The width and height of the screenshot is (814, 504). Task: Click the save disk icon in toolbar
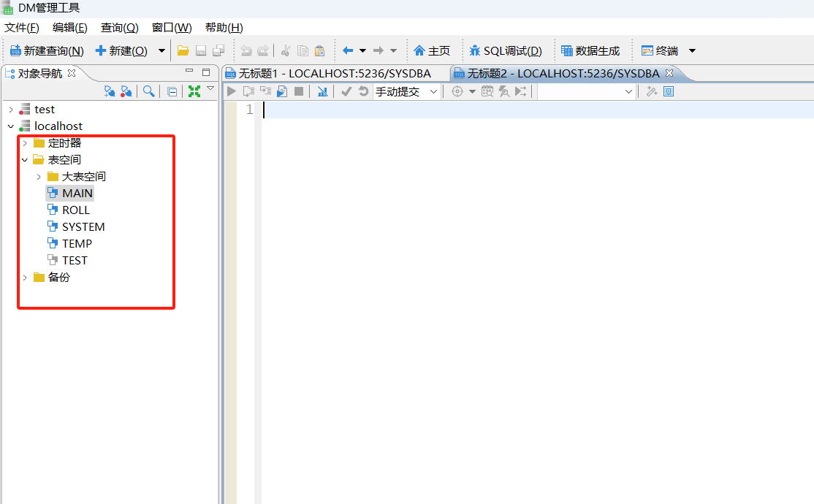pyautogui.click(x=201, y=50)
